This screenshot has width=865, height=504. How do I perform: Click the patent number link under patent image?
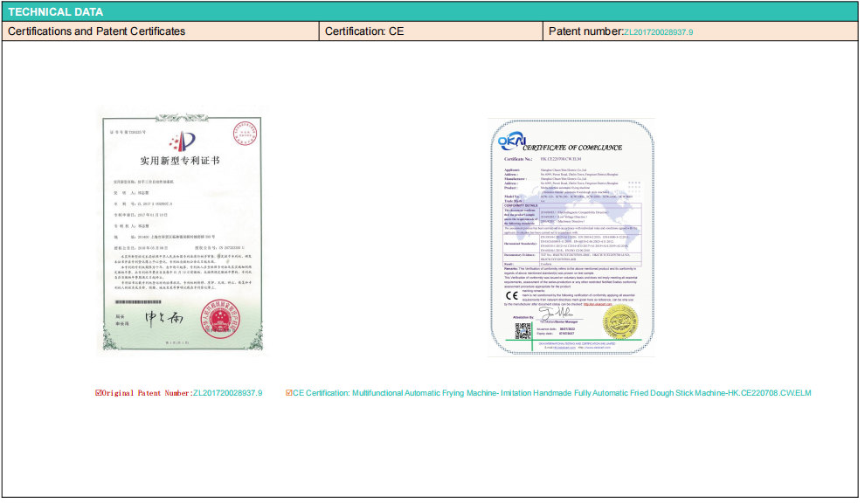click(x=227, y=393)
